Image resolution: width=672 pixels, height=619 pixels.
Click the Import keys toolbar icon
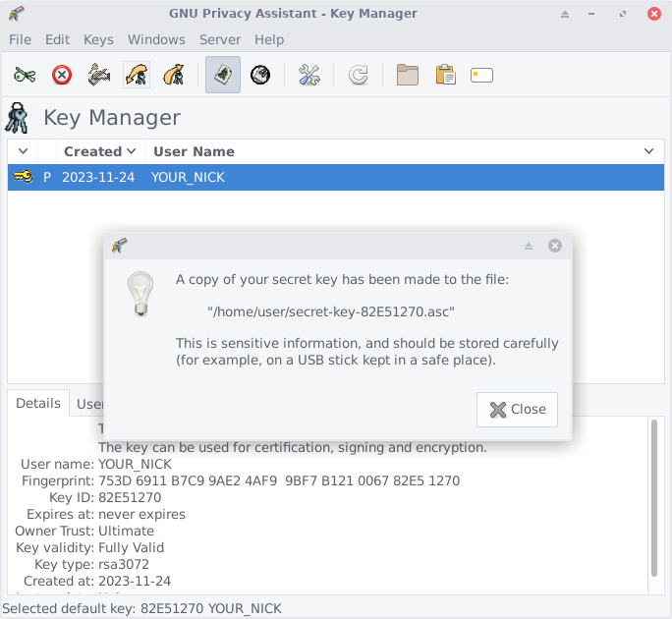[x=136, y=75]
